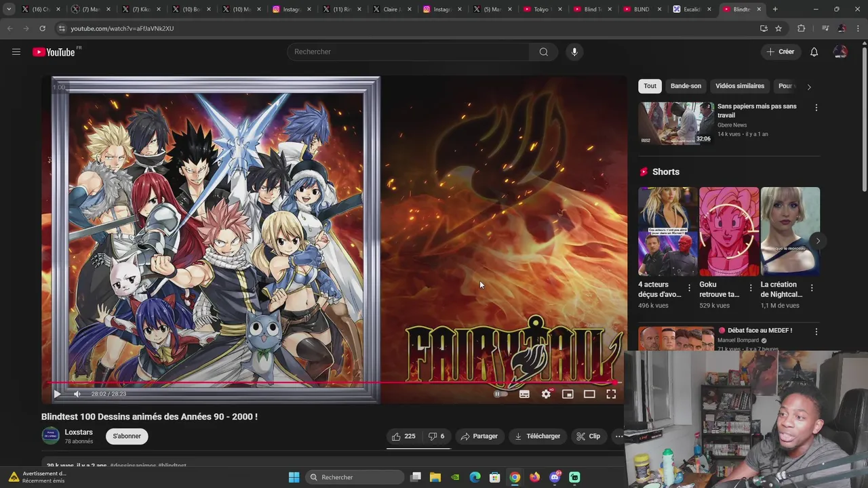This screenshot has height=488, width=868.
Task: Open options for 'La création de Nightcal' short
Action: click(x=812, y=288)
